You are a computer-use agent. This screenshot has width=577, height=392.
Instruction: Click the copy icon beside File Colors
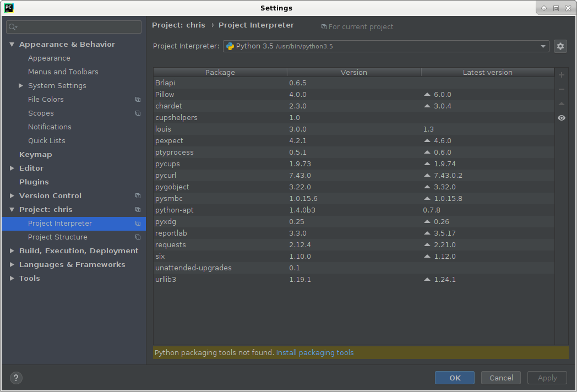coord(138,100)
